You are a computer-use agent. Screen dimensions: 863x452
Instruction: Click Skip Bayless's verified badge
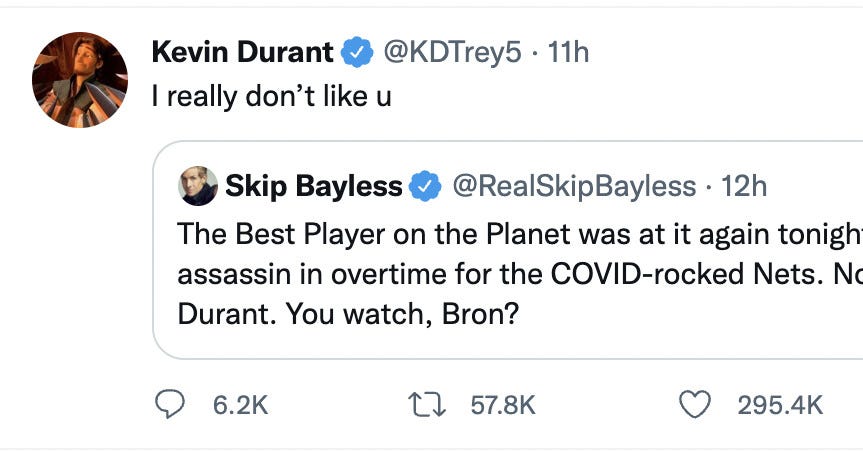click(x=427, y=186)
